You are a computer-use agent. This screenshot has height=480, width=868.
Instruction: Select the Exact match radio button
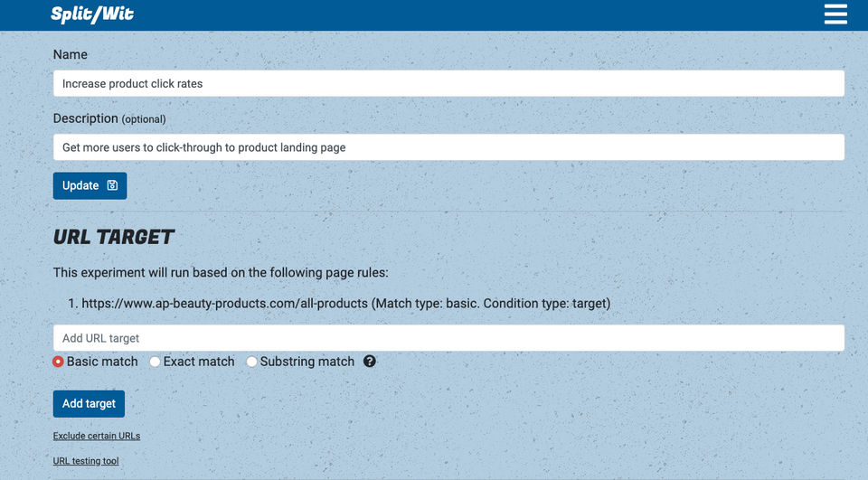[x=156, y=362]
